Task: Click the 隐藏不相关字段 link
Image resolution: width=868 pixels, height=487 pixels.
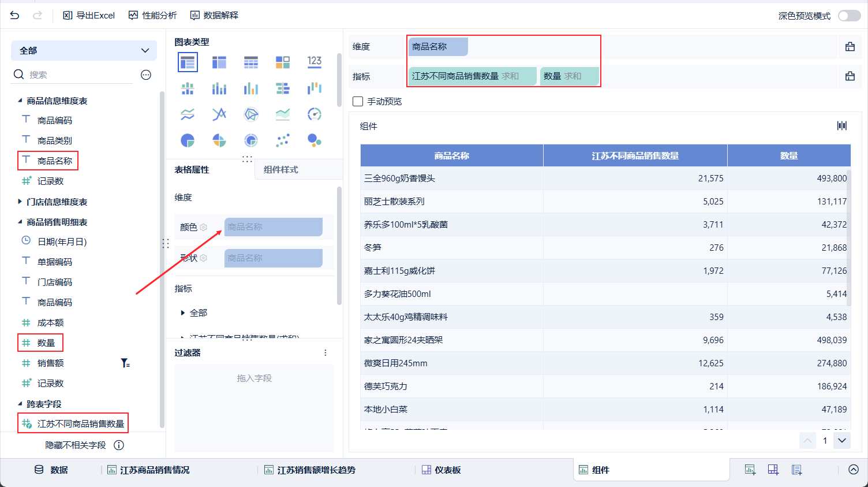Action: coord(76,445)
